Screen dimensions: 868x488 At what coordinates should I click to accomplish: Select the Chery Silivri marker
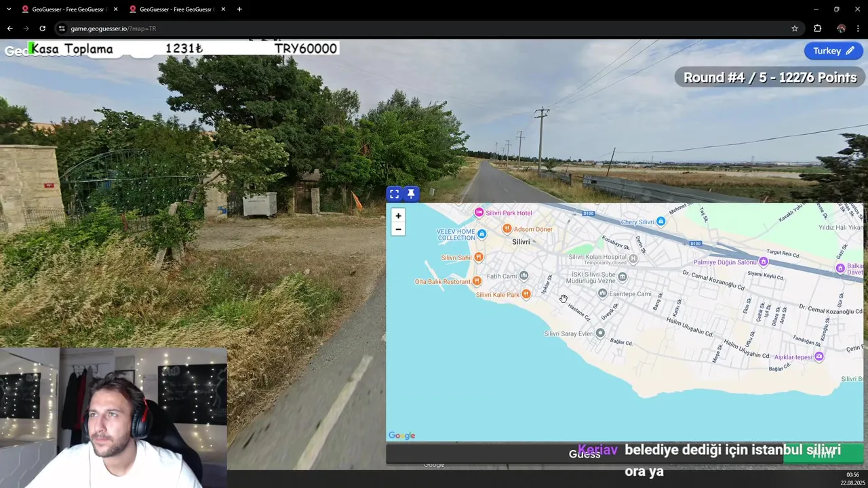point(660,222)
